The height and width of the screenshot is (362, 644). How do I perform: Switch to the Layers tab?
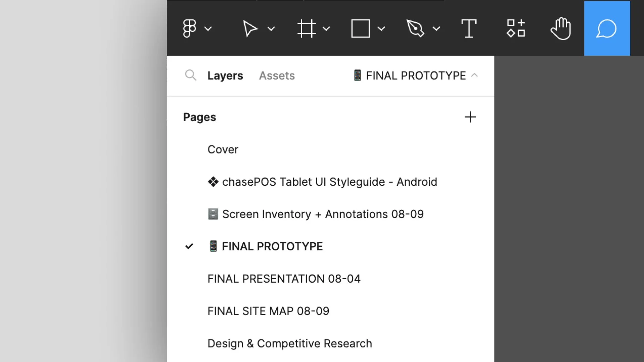click(225, 75)
